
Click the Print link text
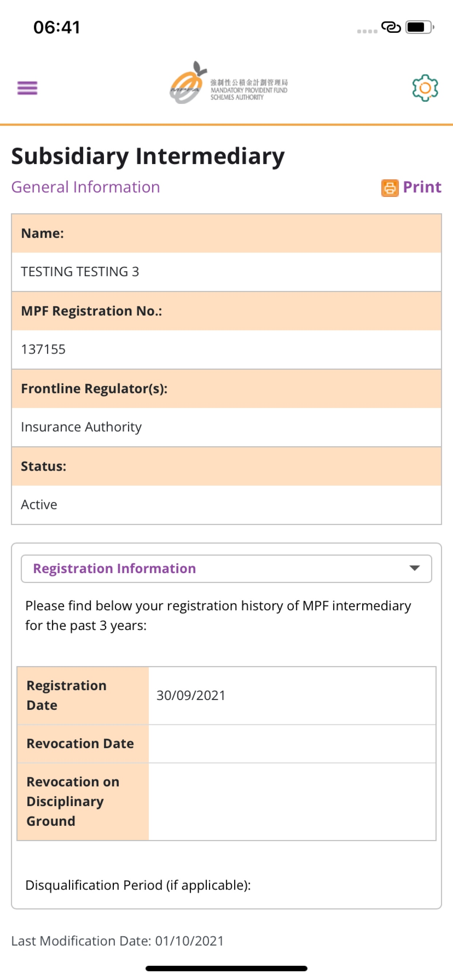pos(422,187)
